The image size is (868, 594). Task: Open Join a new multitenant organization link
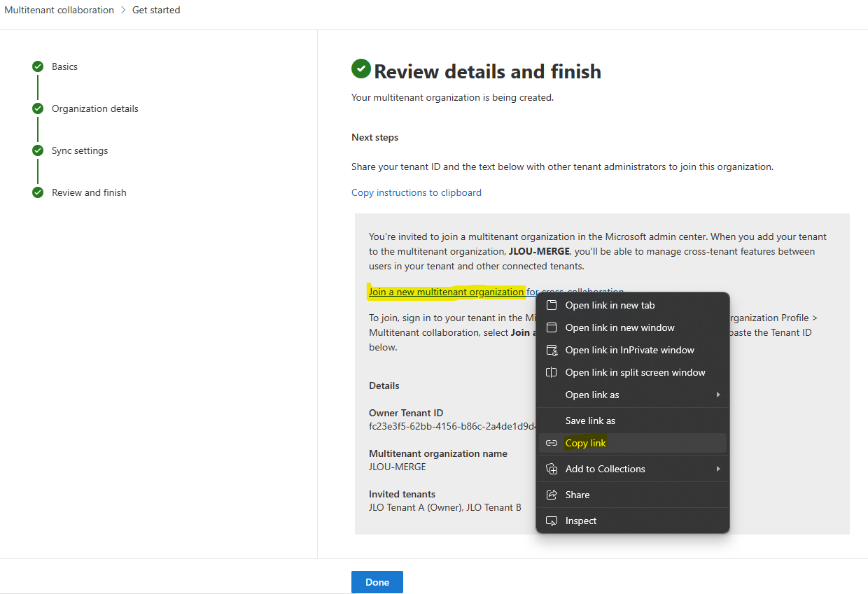(447, 292)
